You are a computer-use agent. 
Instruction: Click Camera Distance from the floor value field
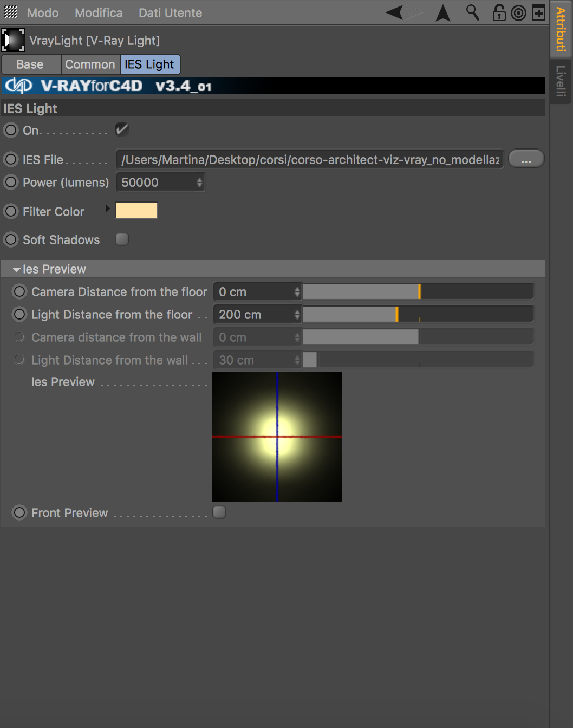253,292
